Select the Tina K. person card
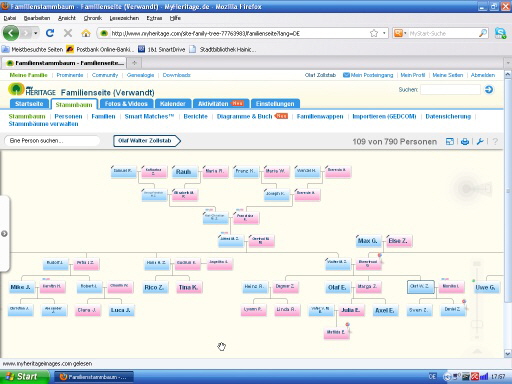Screen dimensions: 512x384 click(x=189, y=287)
